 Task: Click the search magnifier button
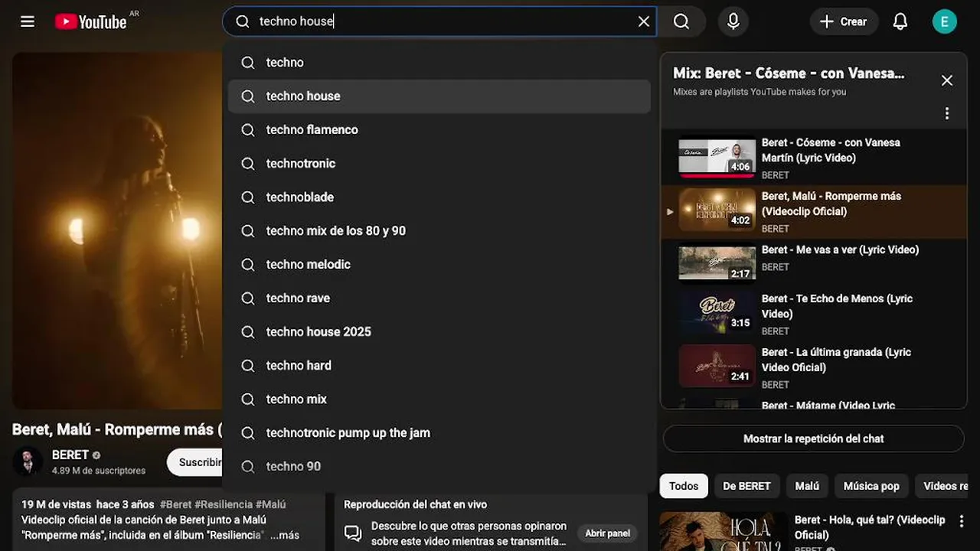(x=681, y=21)
